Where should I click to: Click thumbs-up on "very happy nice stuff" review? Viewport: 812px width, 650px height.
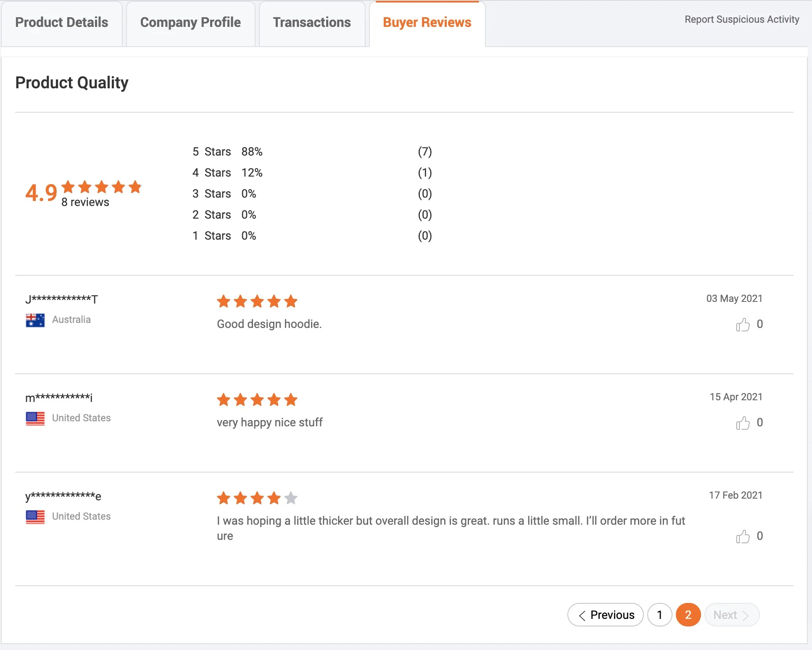(743, 423)
